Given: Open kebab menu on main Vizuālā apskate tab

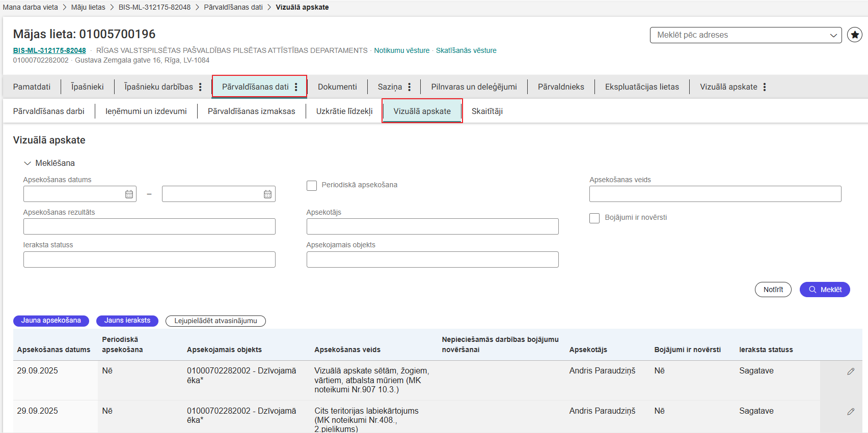Looking at the screenshot, I should (764, 87).
